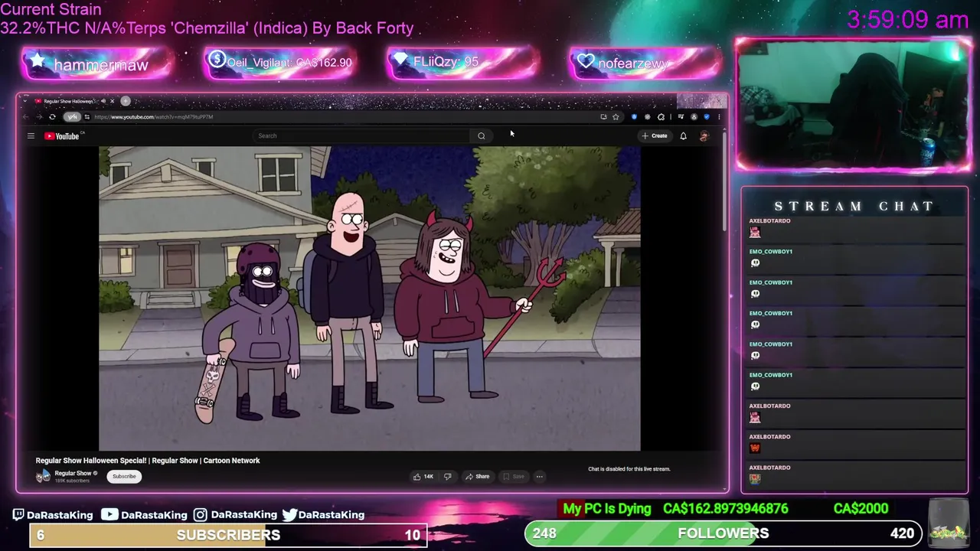Click the browser address bar URL
Screen dimensions: 980x551
point(153,117)
